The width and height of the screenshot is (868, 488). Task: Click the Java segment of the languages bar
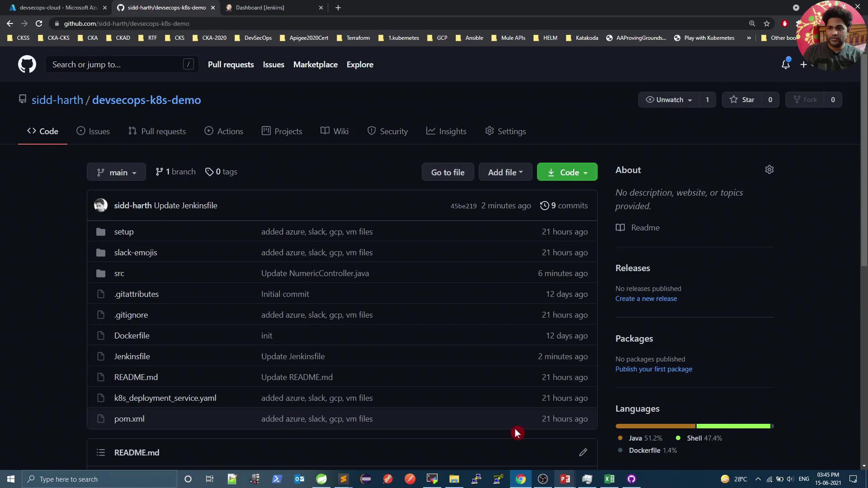(655, 426)
